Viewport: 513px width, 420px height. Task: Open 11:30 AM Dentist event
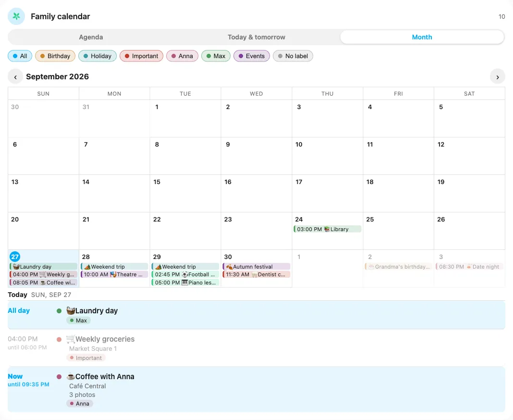[256, 274]
